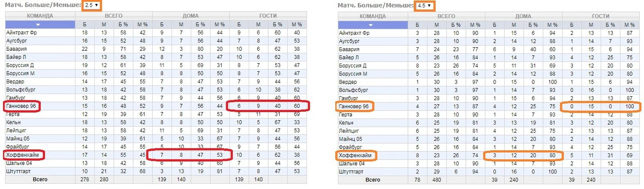
Task: Click Ганновер 96 circled in orange
Action: pos(354,106)
